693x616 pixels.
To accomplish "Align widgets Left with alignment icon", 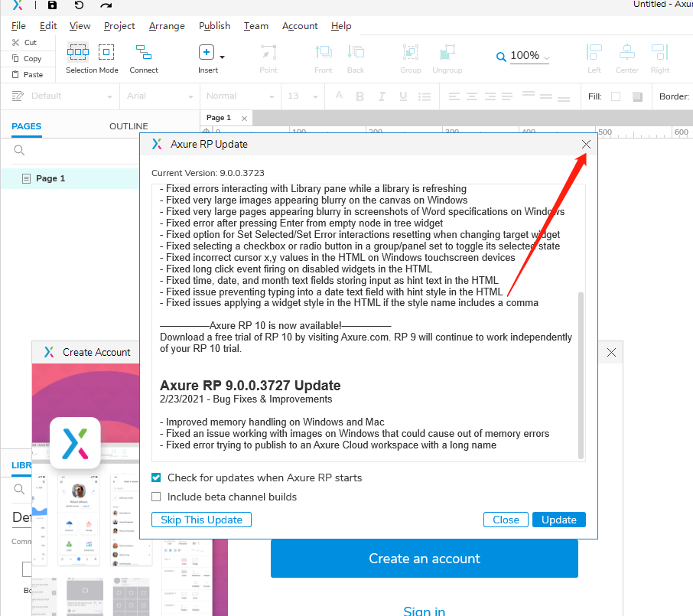I will click(x=594, y=54).
